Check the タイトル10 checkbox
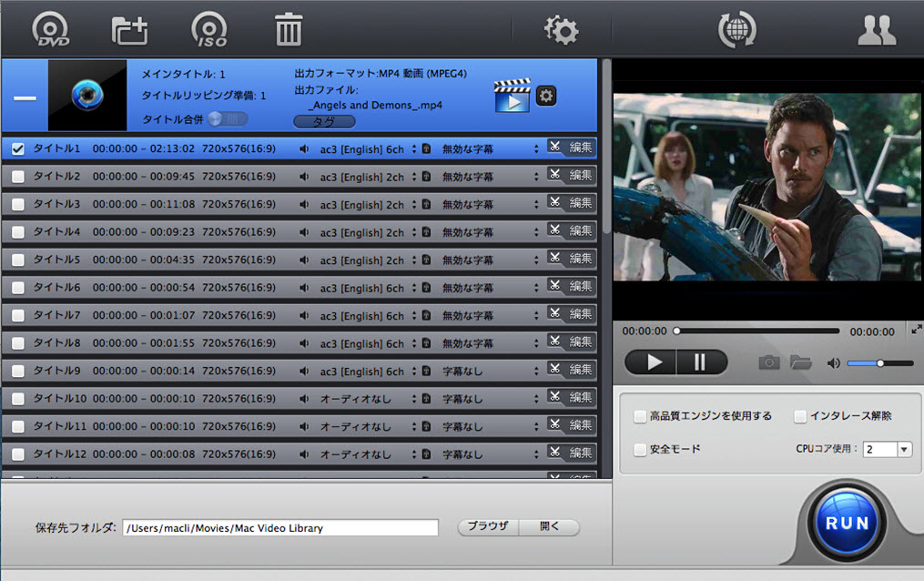 18,399
